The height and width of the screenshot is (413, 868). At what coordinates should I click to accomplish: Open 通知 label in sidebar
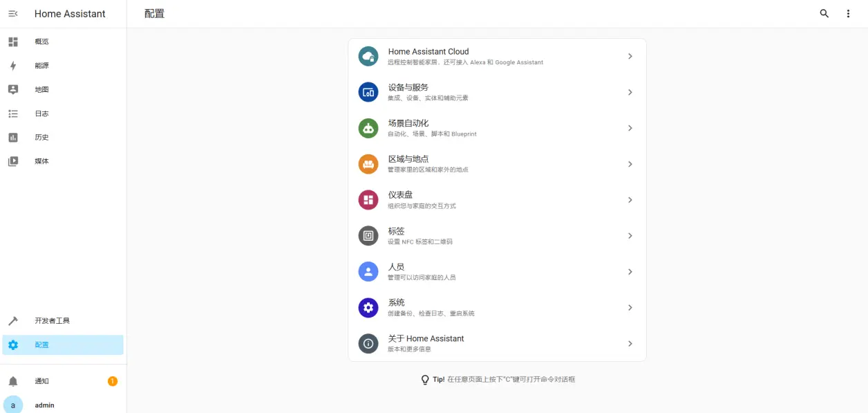[x=42, y=381]
